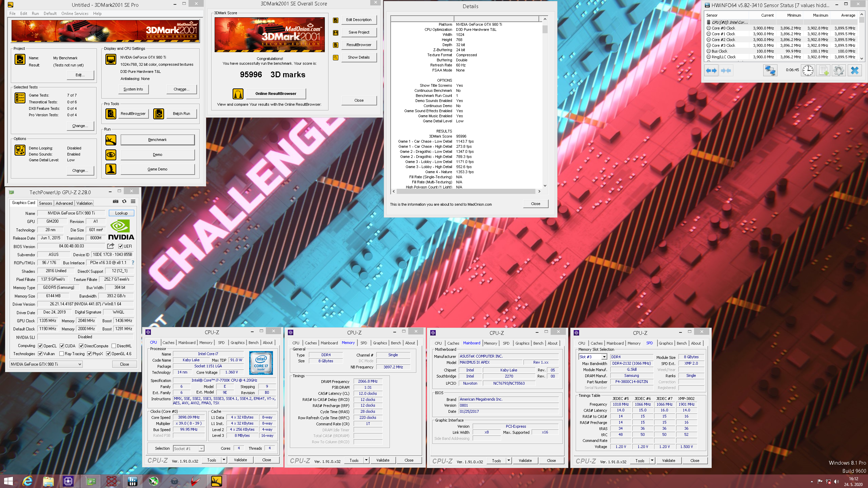Image resolution: width=868 pixels, height=488 pixels.
Task: Toggle the Ray Tracing checkbox in GPU-Z
Action: point(62,354)
